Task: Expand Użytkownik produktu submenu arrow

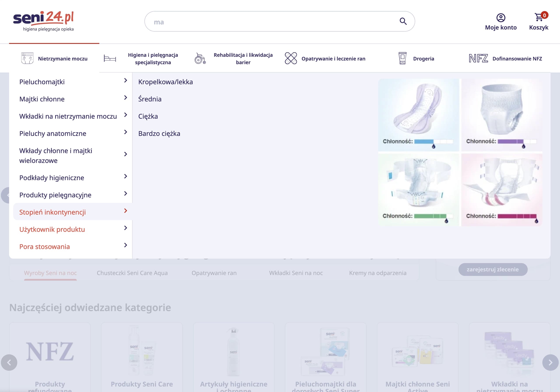Action: 126,228
